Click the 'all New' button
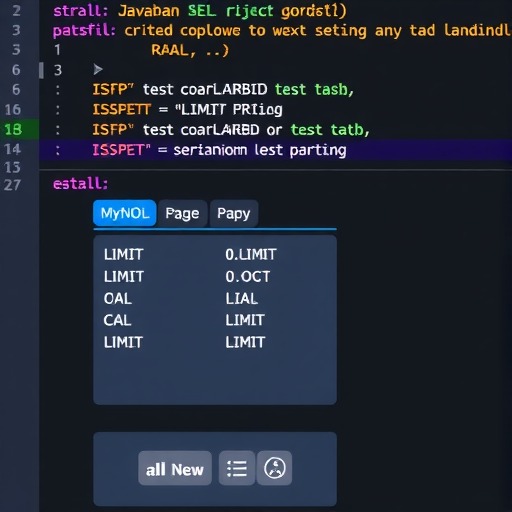The height and width of the screenshot is (512, 512). point(175,468)
